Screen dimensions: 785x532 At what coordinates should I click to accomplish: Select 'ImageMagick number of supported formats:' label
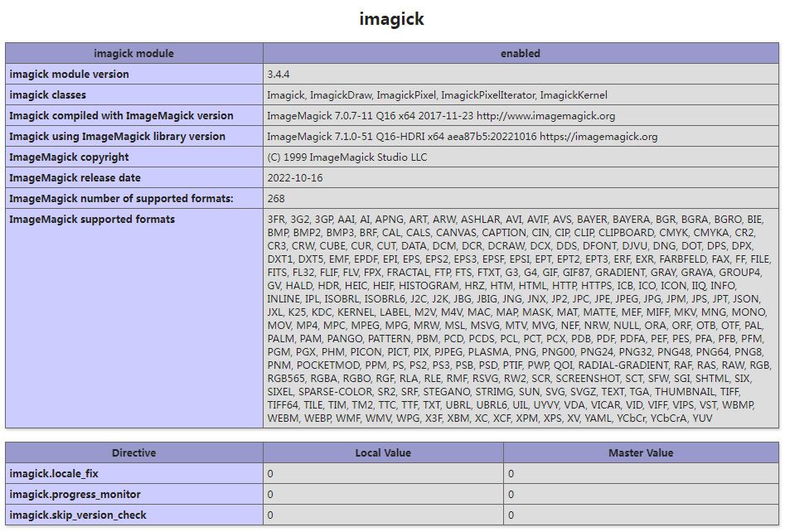tap(121, 199)
